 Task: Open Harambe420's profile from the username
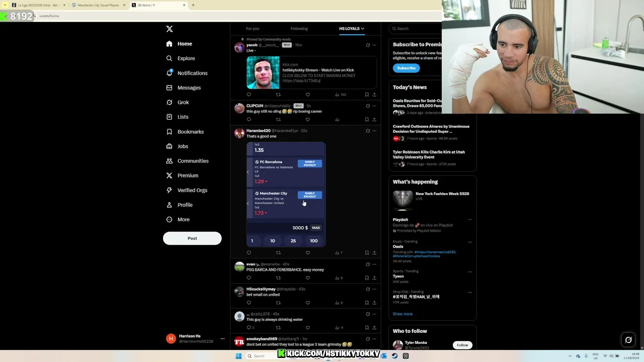(x=258, y=131)
